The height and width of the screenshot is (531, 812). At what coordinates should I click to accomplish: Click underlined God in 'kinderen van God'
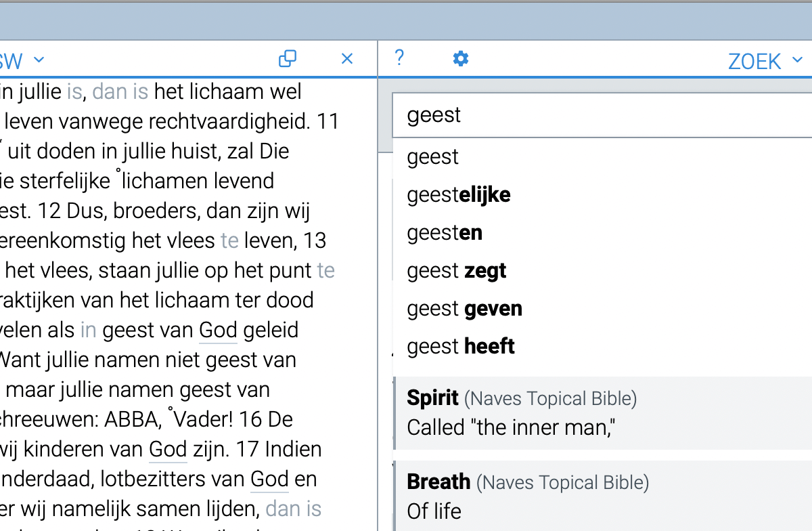coord(167,449)
